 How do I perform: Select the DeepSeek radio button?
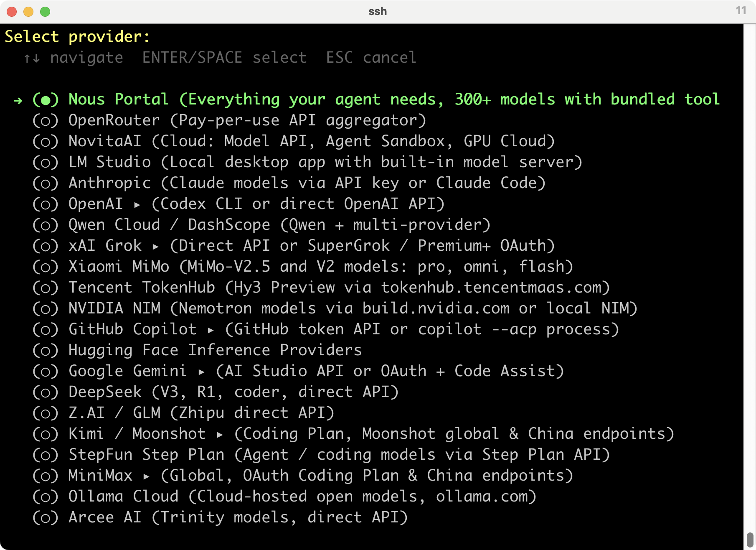[46, 392]
